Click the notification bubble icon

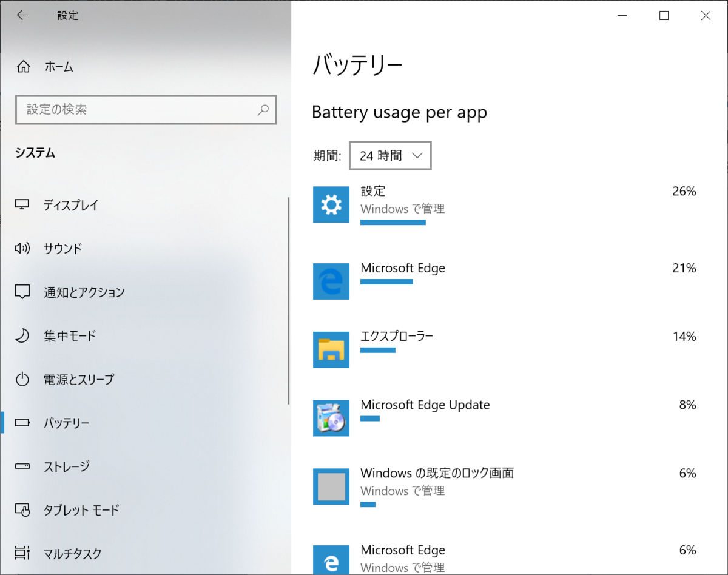pyautogui.click(x=22, y=292)
